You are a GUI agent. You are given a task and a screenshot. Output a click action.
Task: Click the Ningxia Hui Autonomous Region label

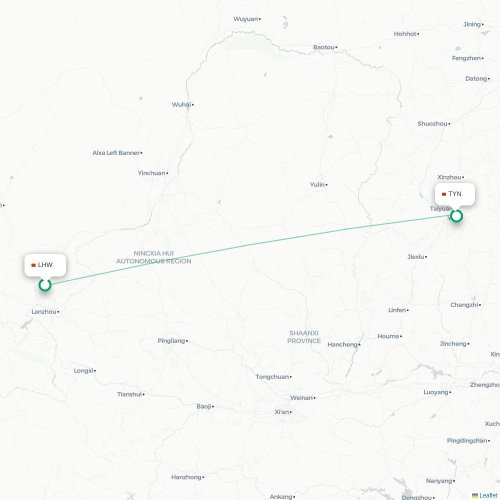point(154,257)
